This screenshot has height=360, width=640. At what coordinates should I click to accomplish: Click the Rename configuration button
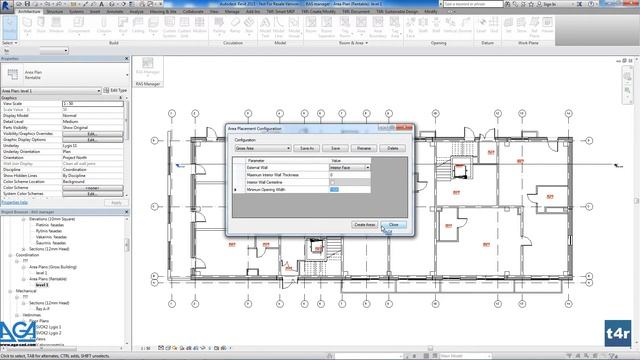tap(364, 148)
